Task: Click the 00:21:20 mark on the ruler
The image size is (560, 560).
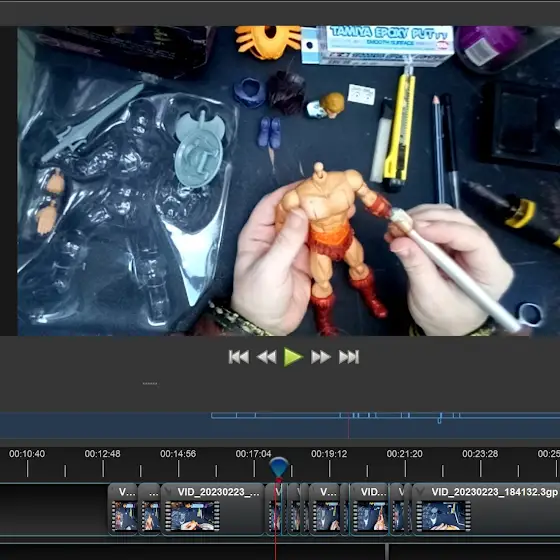Action: click(x=405, y=454)
